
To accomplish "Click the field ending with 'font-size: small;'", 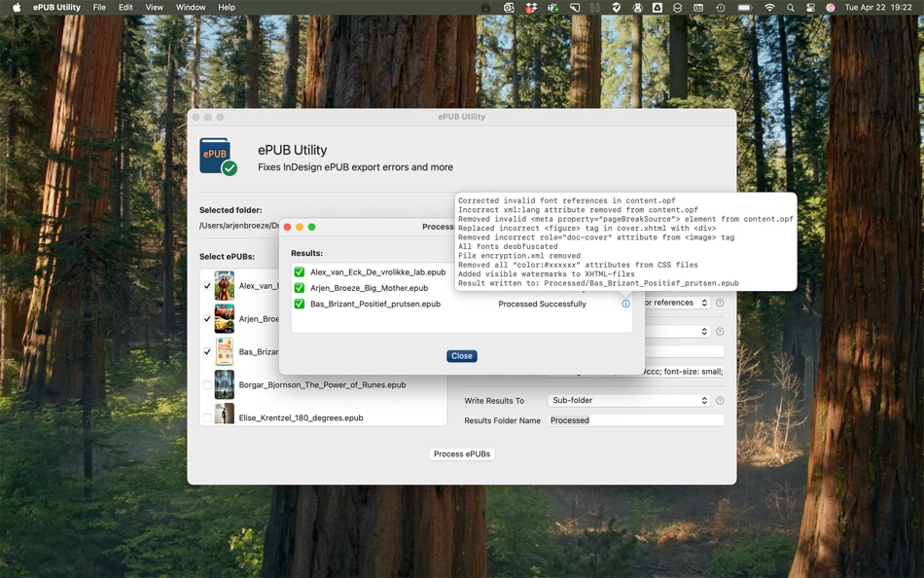I will point(684,372).
